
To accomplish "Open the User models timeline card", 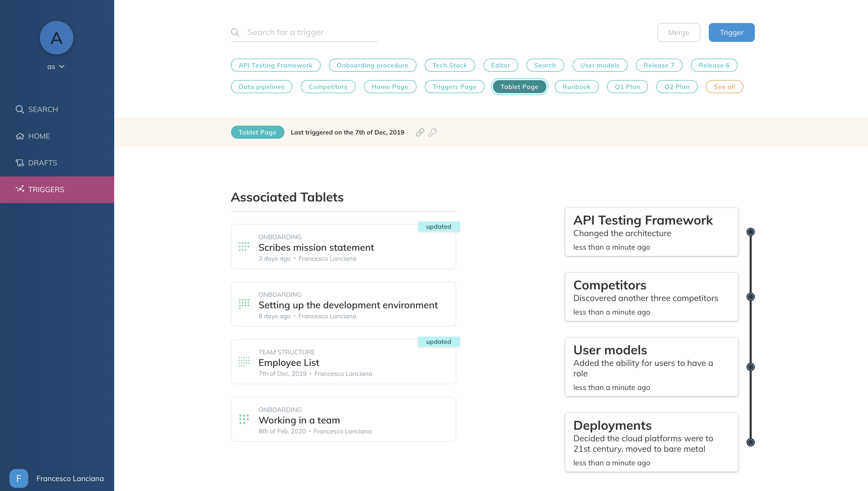I will [x=651, y=367].
